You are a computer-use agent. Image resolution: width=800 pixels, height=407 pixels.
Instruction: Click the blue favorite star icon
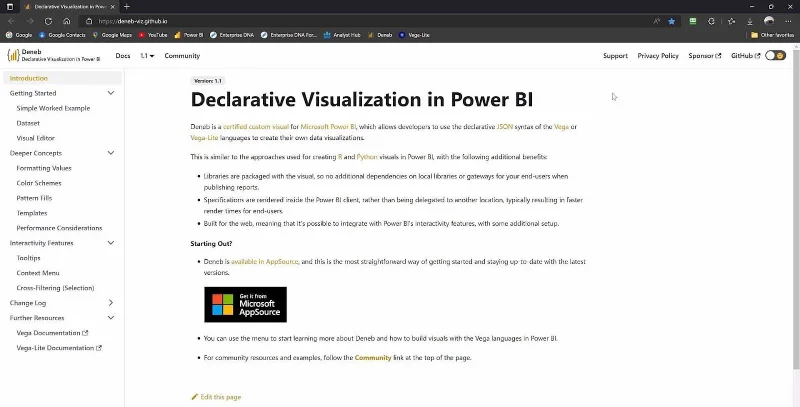672,21
